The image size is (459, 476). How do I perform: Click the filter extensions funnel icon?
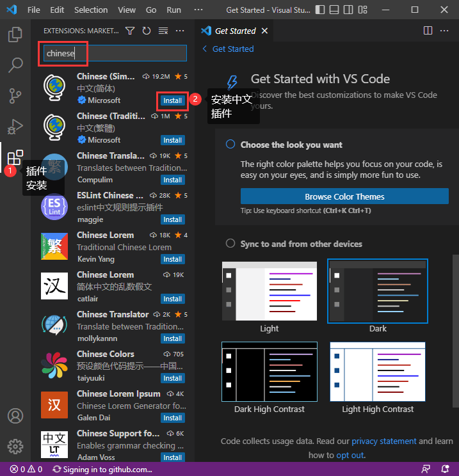pyautogui.click(x=130, y=31)
